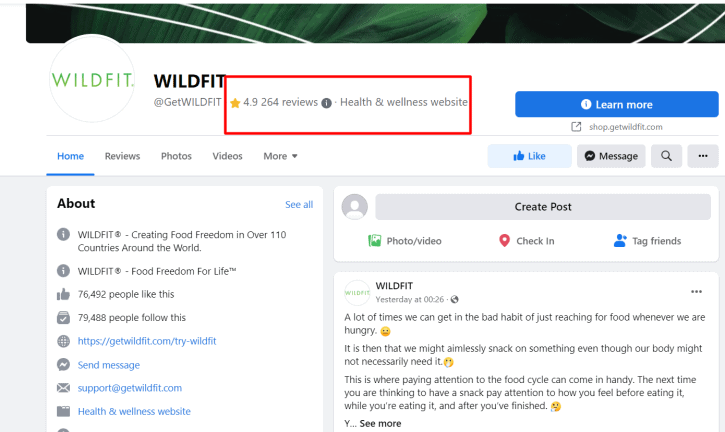Image resolution: width=725 pixels, height=432 pixels.
Task: Expand the post with See more
Action: pyautogui.click(x=380, y=423)
